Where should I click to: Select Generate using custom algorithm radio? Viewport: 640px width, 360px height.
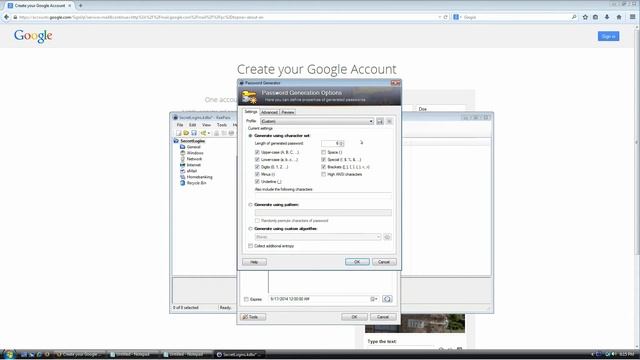(251, 229)
